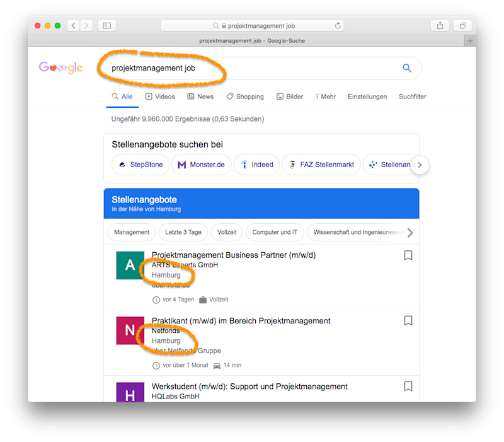Image resolution: width=504 pixels, height=442 pixels.
Task: Bookmark the ARTS Experts GmbH job
Action: (x=408, y=255)
